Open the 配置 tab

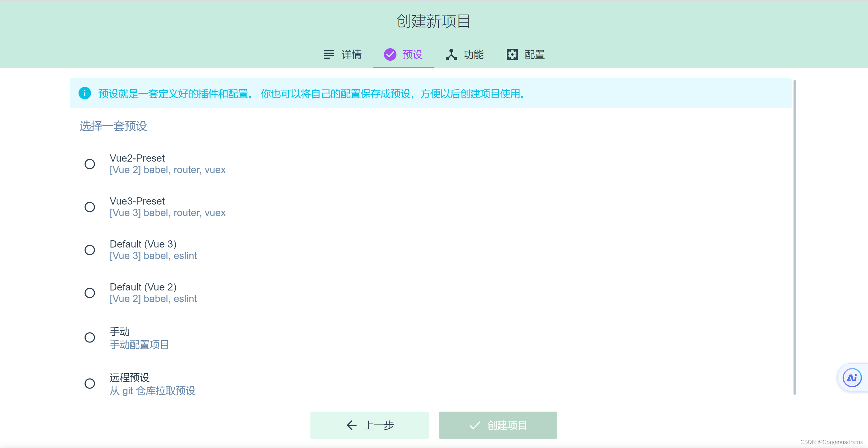(534, 54)
